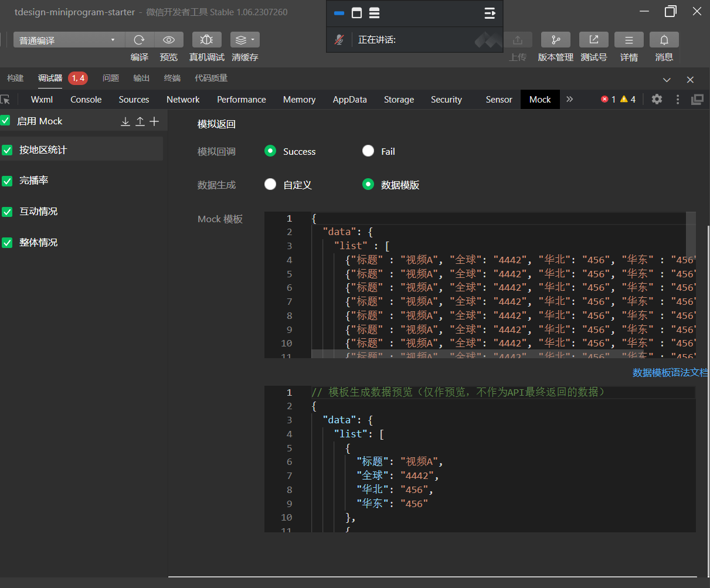Switch to the Console tab

pos(86,100)
